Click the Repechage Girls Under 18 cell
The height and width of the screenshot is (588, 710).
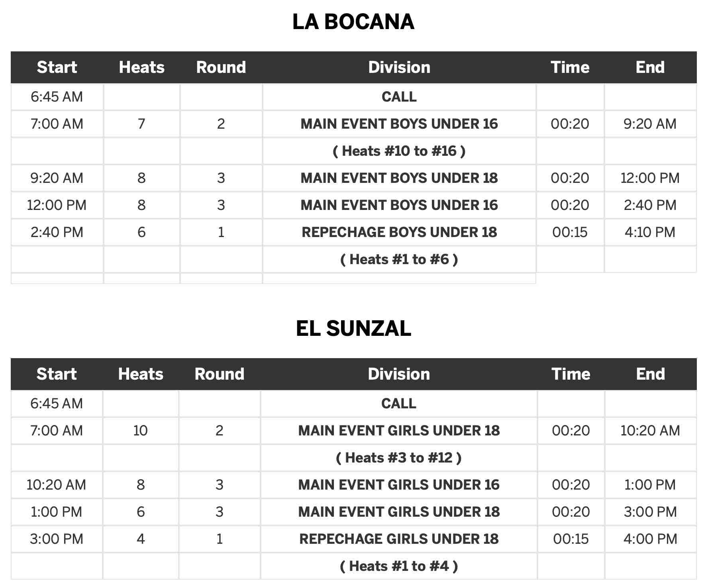click(x=399, y=539)
